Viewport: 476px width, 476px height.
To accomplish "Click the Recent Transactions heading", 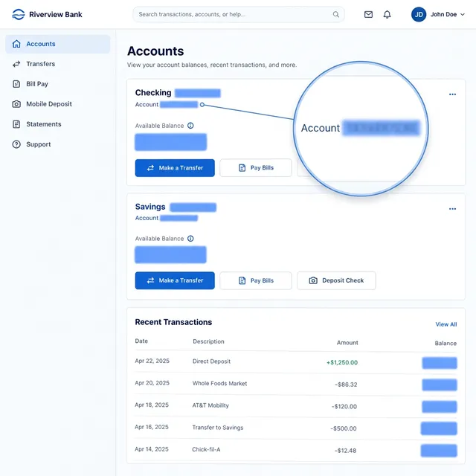I will [173, 322].
